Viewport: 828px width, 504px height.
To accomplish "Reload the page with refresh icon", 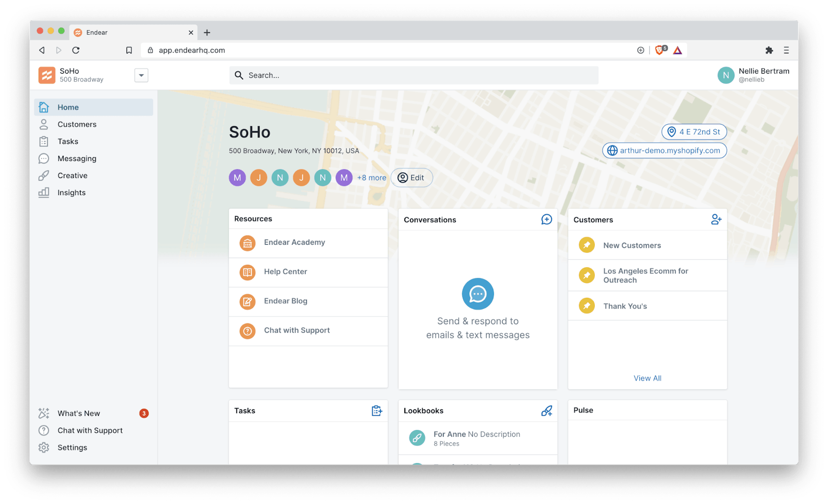I will point(76,50).
